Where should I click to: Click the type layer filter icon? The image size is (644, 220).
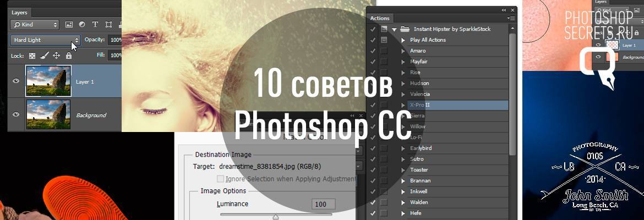pos(95,25)
